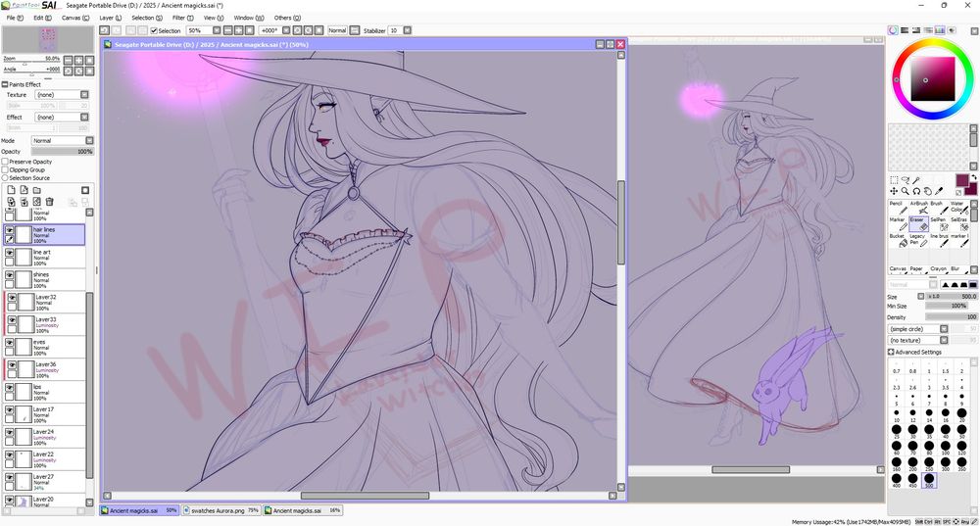980x526 pixels.
Task: Select the Layer24 layer row
Action: (44, 437)
